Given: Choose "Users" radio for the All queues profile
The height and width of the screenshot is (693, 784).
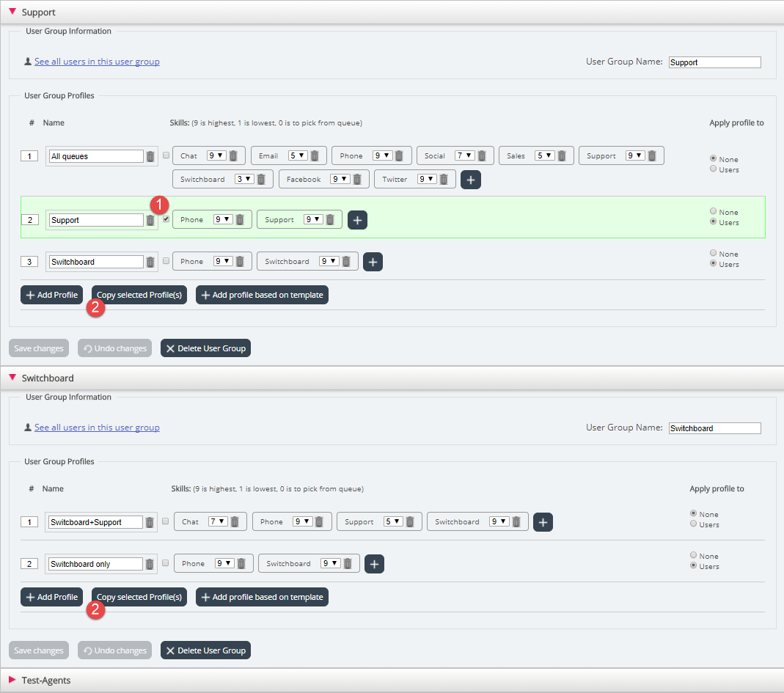Looking at the screenshot, I should coord(714,169).
